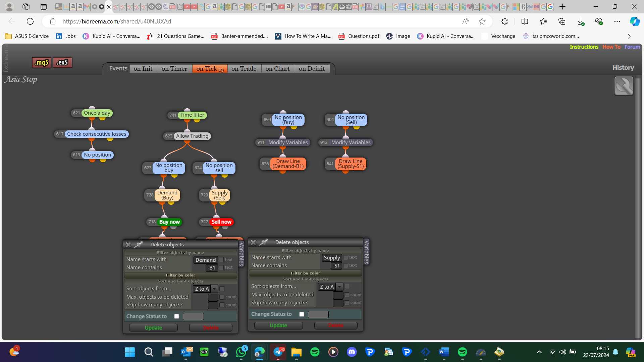Click the red Delete button in Supply panel
Screen dimensions: 644x362
tap(336, 325)
